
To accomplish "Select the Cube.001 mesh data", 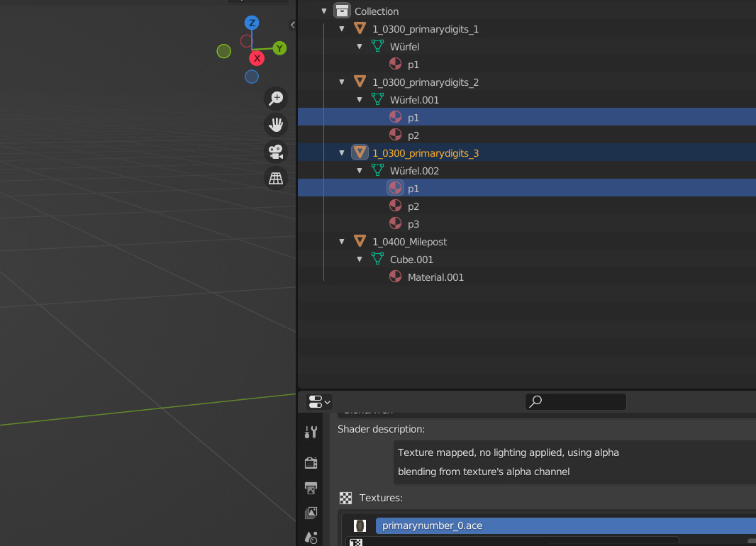I will (x=411, y=260).
